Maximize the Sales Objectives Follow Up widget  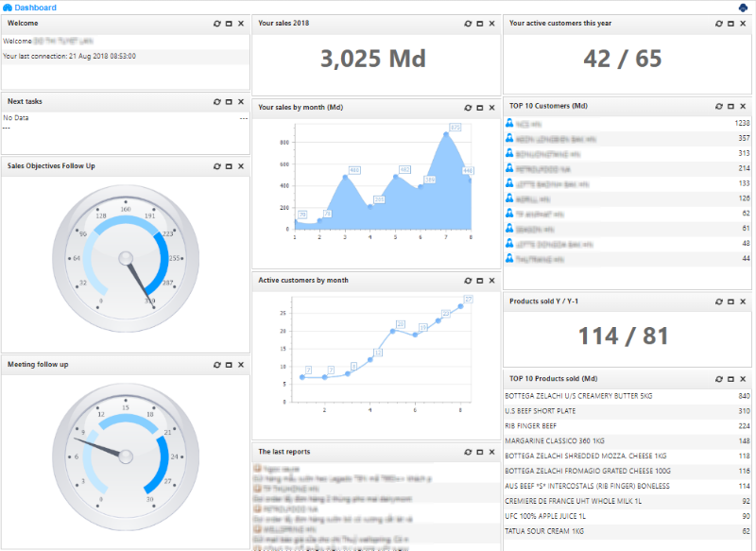(x=228, y=166)
